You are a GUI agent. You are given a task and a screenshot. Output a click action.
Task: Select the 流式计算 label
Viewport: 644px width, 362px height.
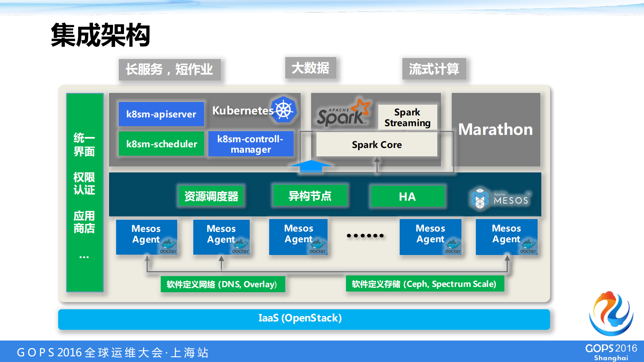(x=434, y=69)
